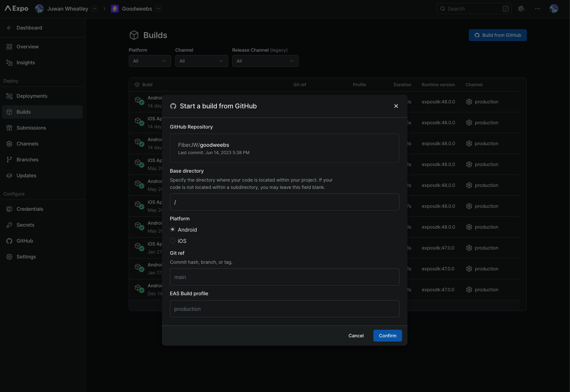The image size is (570, 392).
Task: Open the user profile avatar at top right
Action: point(554,9)
